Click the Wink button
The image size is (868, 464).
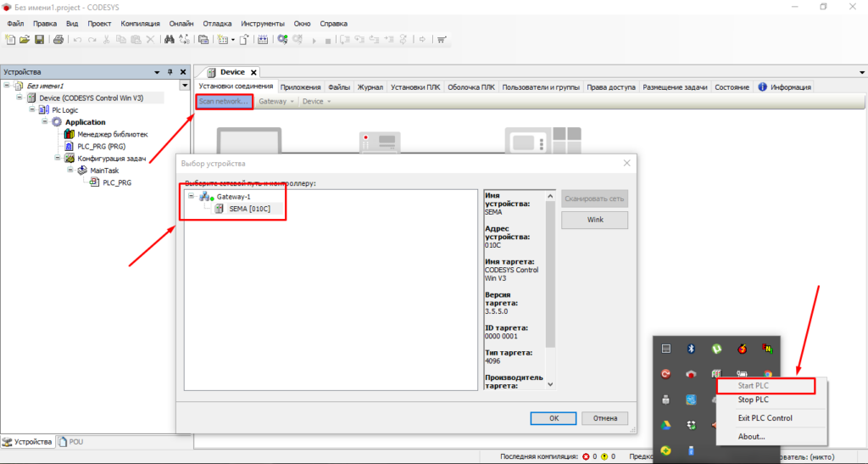tap(594, 220)
